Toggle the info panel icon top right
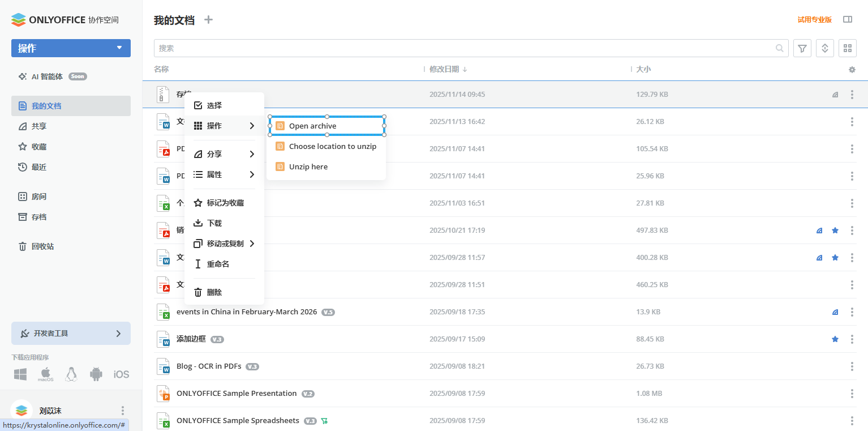 pyautogui.click(x=848, y=19)
